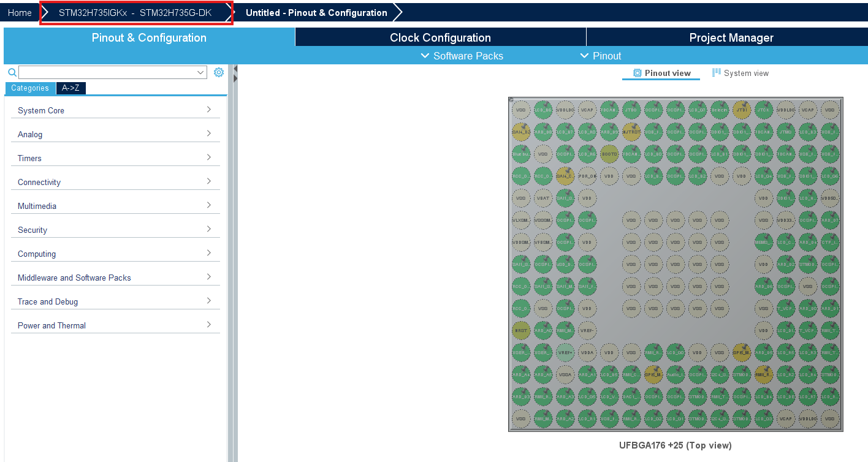
Task: Open the Software Packs dropdown
Action: (x=462, y=56)
